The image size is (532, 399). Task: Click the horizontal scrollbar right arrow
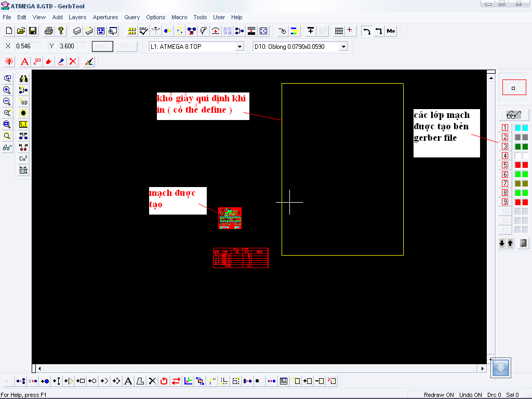coord(482,368)
